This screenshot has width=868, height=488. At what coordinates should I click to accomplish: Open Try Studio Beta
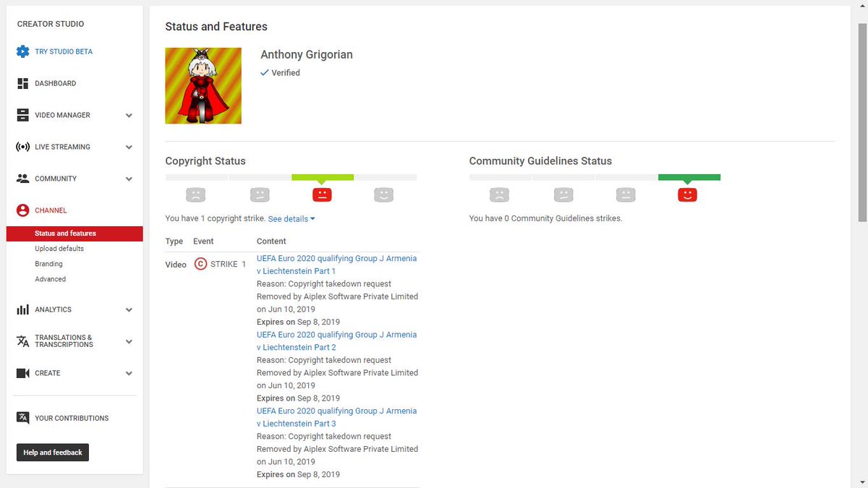pyautogui.click(x=64, y=52)
